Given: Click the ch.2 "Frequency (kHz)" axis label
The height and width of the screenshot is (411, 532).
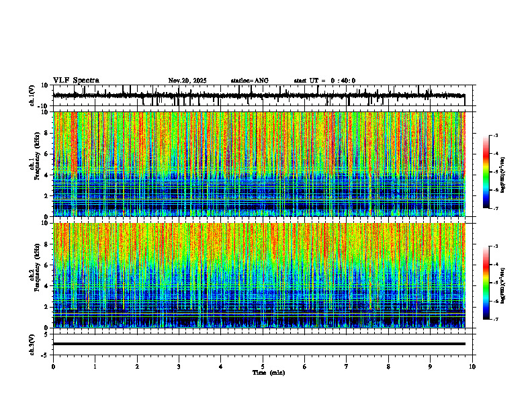Looking at the screenshot, I should coord(37,267).
